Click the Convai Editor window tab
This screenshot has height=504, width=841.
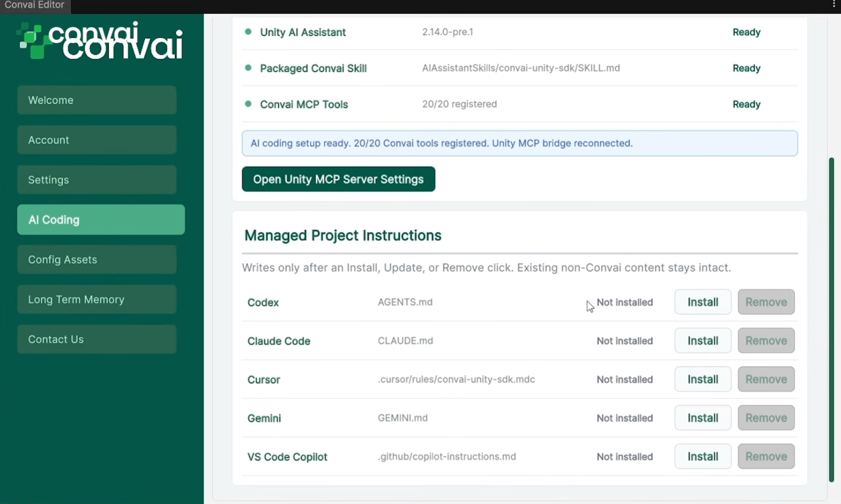tap(34, 5)
